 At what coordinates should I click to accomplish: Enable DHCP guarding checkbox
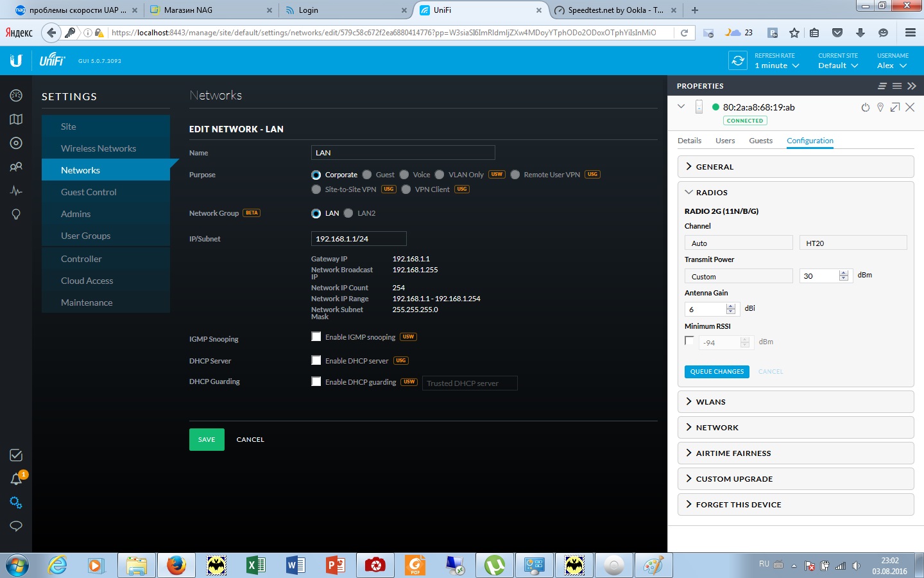point(316,381)
